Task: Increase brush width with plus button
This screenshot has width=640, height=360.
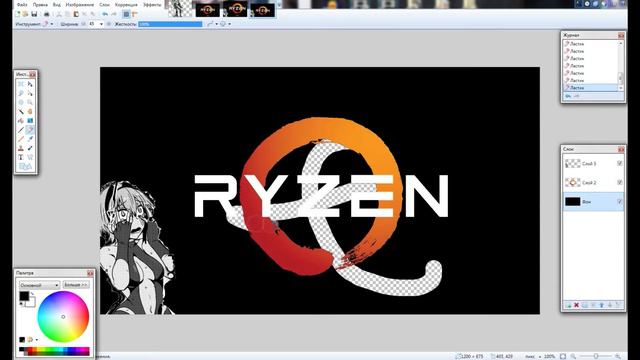Action: pos(108,24)
